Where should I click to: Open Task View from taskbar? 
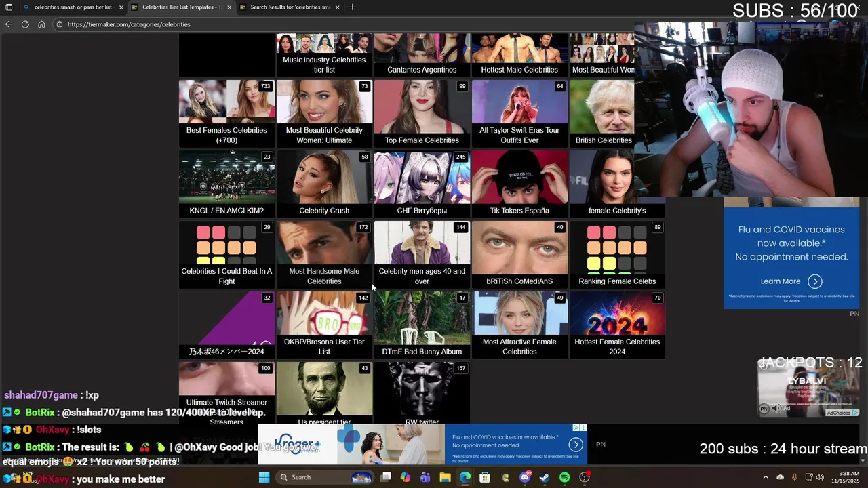click(x=386, y=477)
